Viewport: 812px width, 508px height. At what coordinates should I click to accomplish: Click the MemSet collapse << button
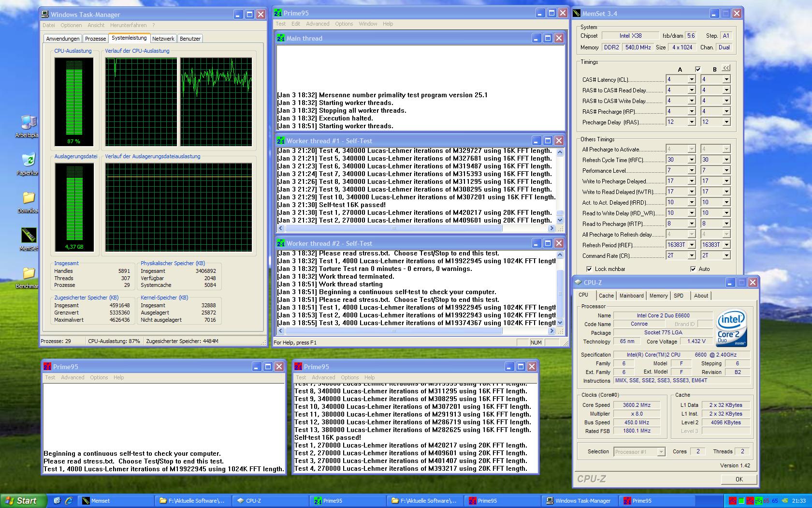click(x=726, y=68)
